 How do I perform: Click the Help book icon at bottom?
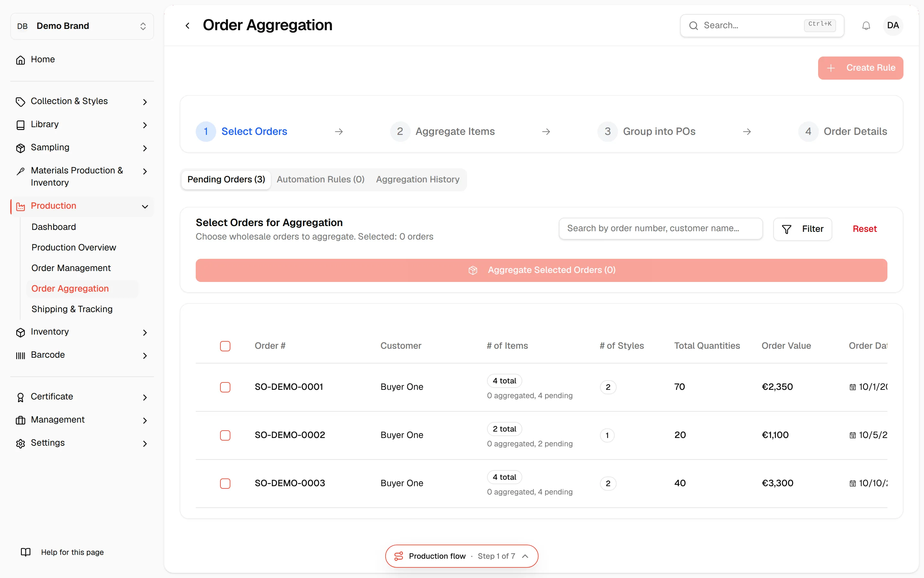click(x=26, y=552)
